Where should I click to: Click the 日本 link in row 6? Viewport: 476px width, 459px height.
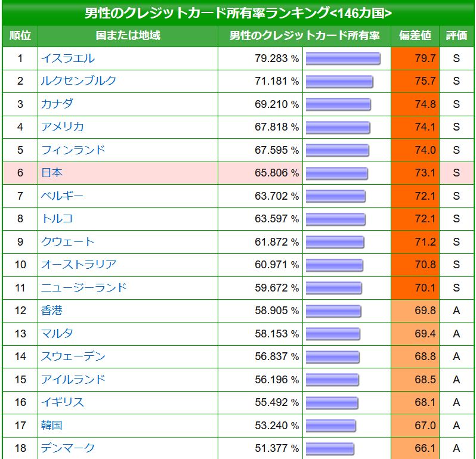(51, 173)
